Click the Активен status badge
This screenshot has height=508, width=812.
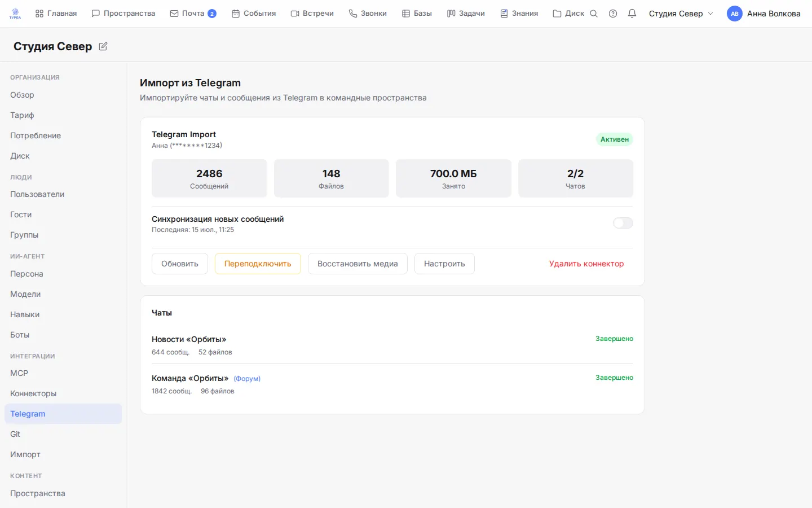615,139
